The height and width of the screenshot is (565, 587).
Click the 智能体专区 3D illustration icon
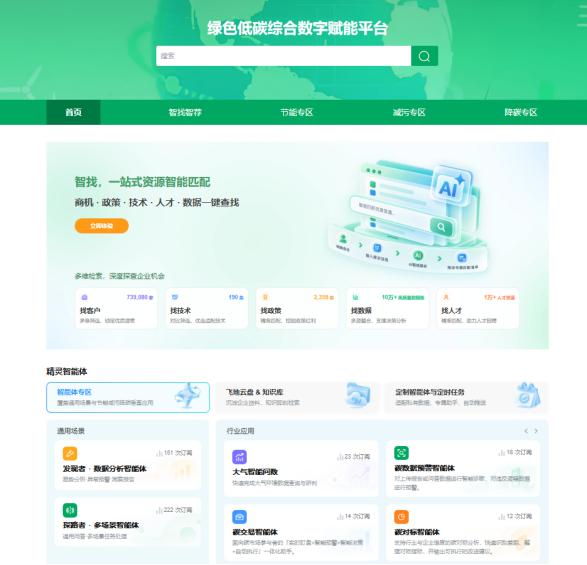188,395
